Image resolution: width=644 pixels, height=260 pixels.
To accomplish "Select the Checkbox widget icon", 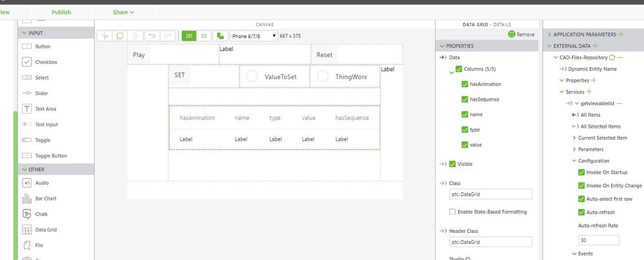I will pos(26,62).
